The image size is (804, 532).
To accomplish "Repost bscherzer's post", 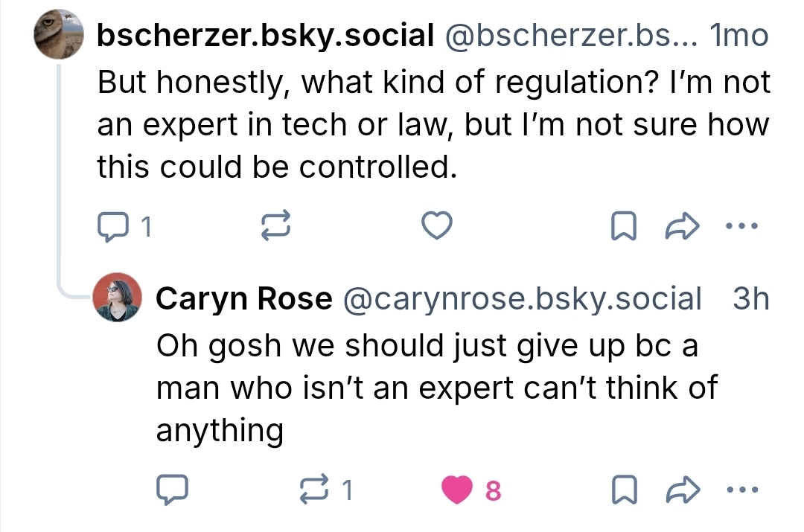I will click(x=274, y=226).
